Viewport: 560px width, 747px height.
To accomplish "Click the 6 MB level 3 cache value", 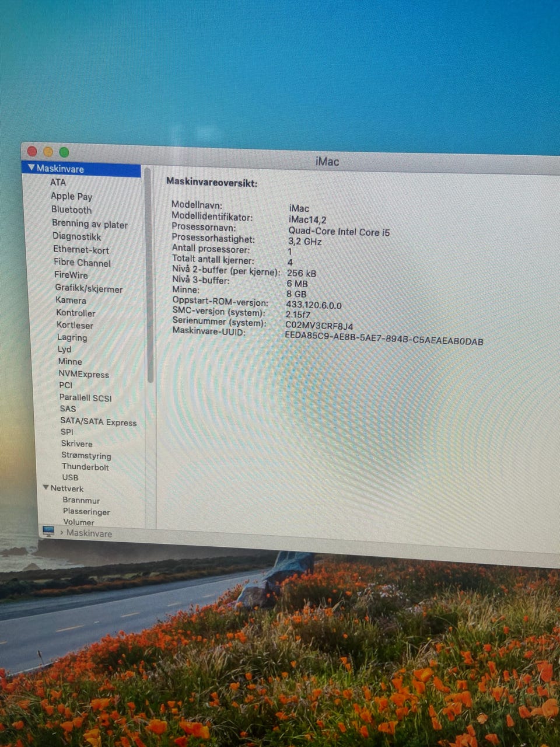I will pyautogui.click(x=297, y=283).
